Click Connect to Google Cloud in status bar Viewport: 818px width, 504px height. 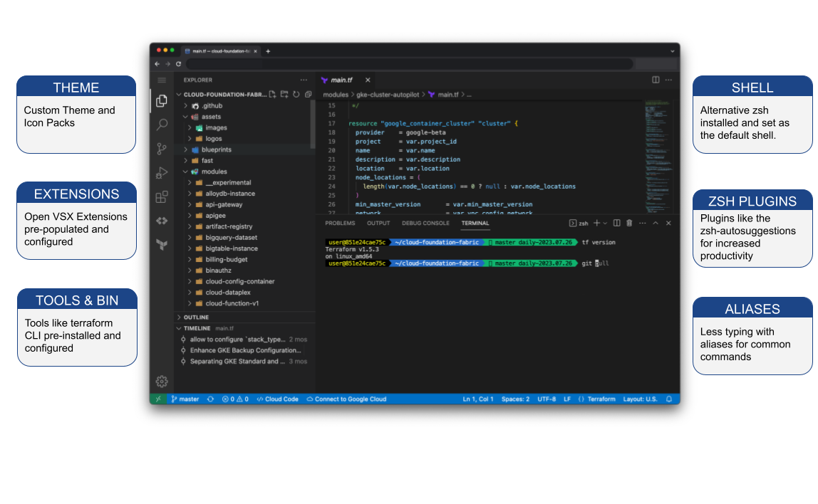(347, 399)
